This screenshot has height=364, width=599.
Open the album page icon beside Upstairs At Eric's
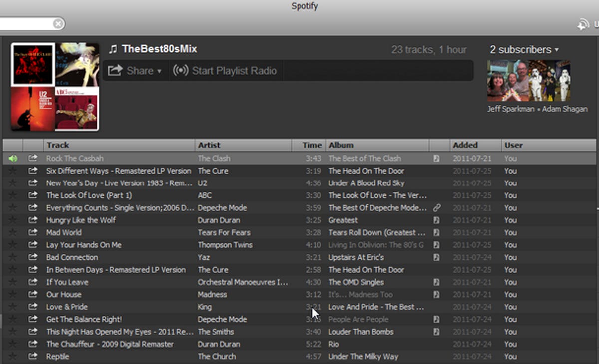[x=437, y=257]
